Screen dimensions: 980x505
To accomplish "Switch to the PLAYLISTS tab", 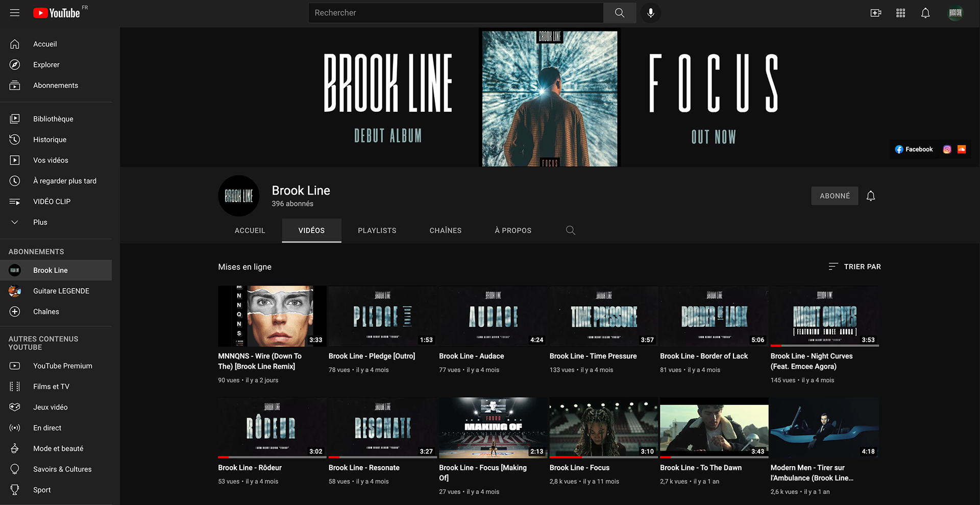I will [377, 230].
